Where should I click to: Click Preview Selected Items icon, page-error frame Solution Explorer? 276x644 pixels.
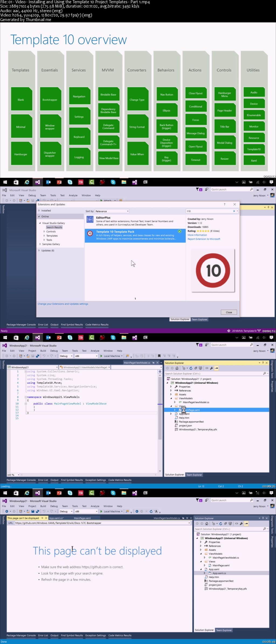(246, 523)
